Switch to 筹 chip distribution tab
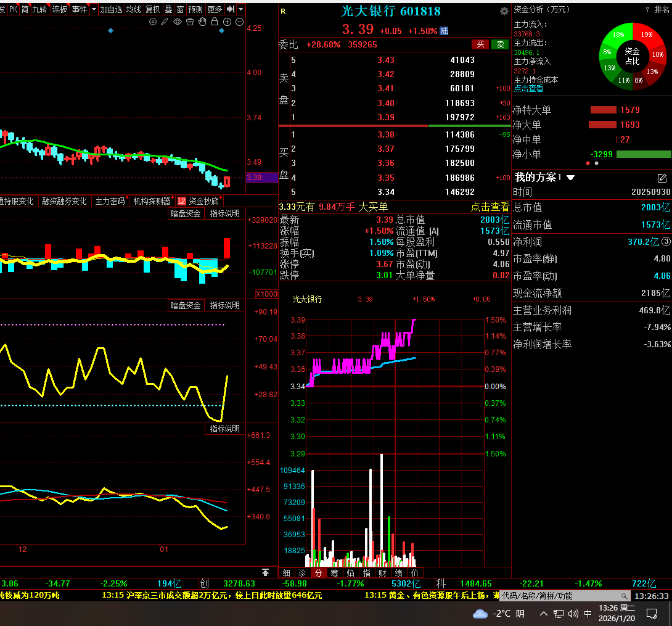The height and width of the screenshot is (626, 672). [334, 573]
